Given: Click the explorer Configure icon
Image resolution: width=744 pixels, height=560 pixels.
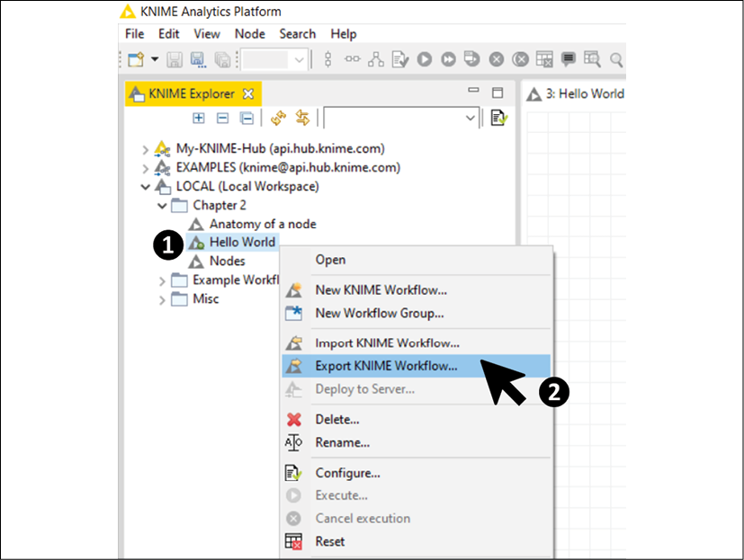Looking at the screenshot, I should (x=498, y=118).
